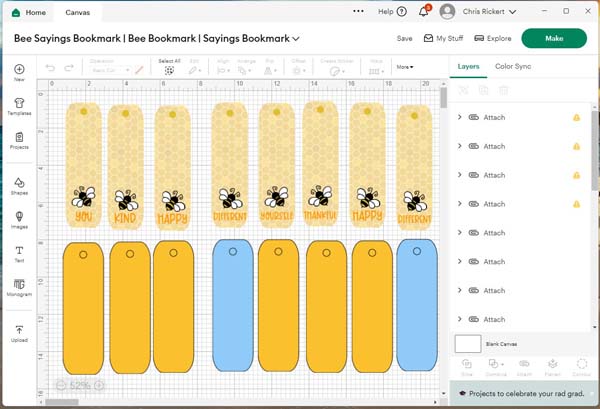Zoom out with the minus button
This screenshot has width=600, height=409.
coord(61,385)
